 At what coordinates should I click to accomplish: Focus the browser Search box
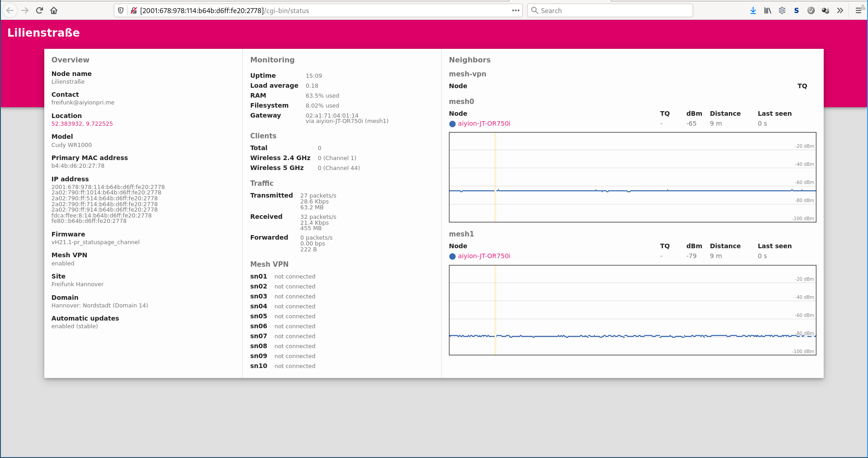pyautogui.click(x=610, y=10)
